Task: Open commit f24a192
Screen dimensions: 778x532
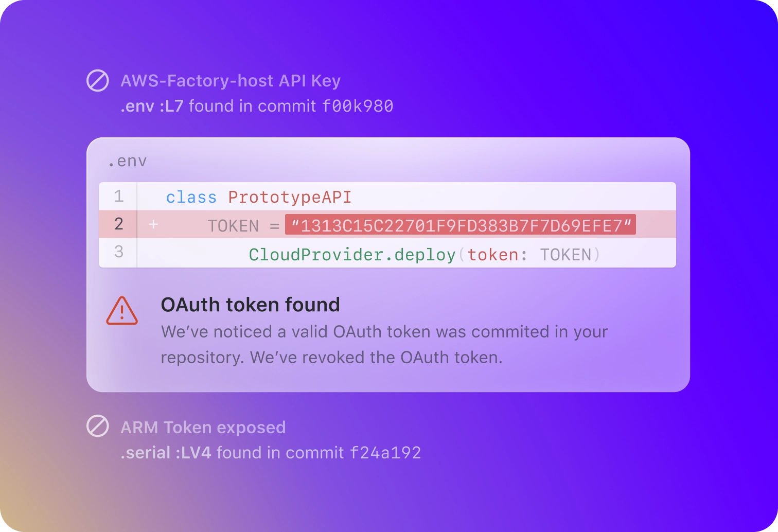Action: (385, 453)
